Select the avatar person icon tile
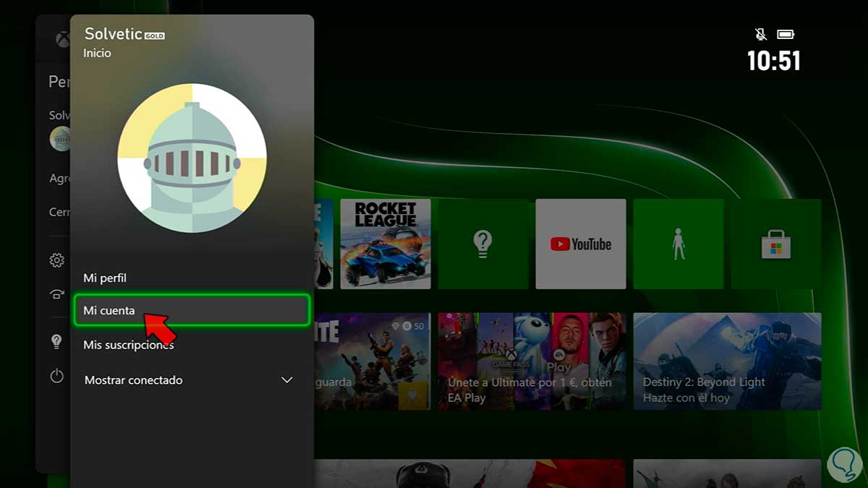Viewport: 868px width, 488px height. (x=678, y=244)
